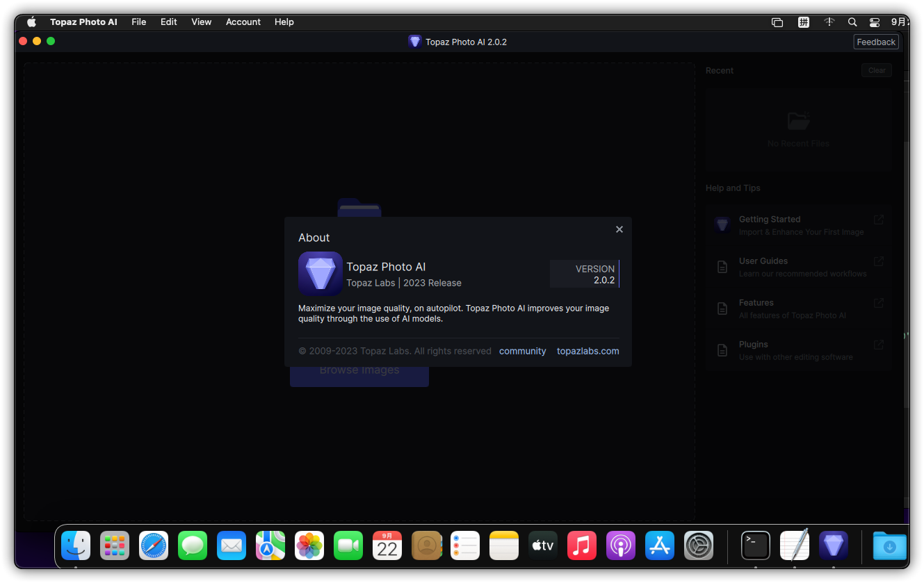Click external link icon next to Plugins
Image resolution: width=924 pixels, height=583 pixels.
(x=879, y=345)
